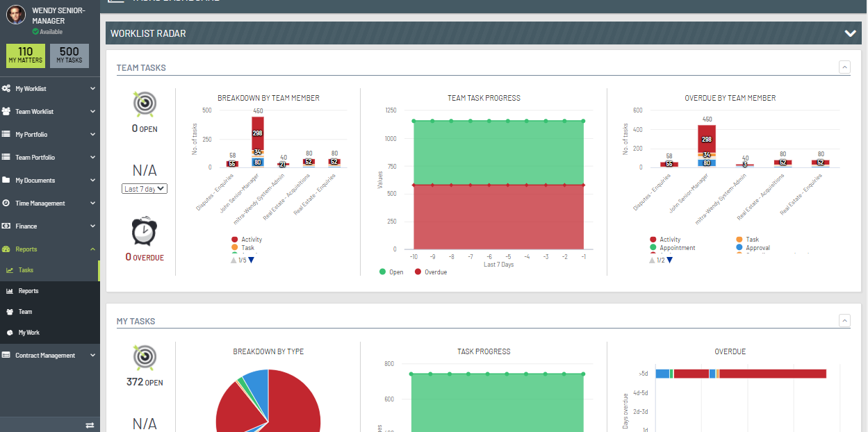Click the 0 Open count in Team Tasks

[145, 128]
